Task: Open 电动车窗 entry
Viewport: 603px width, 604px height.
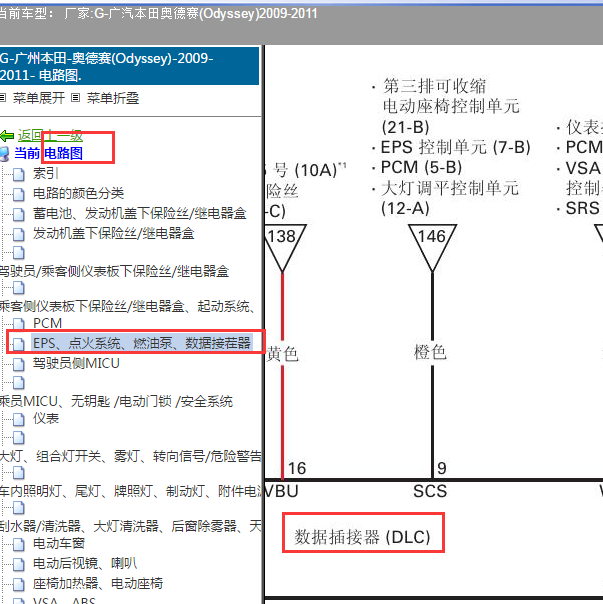Action: [x=59, y=543]
